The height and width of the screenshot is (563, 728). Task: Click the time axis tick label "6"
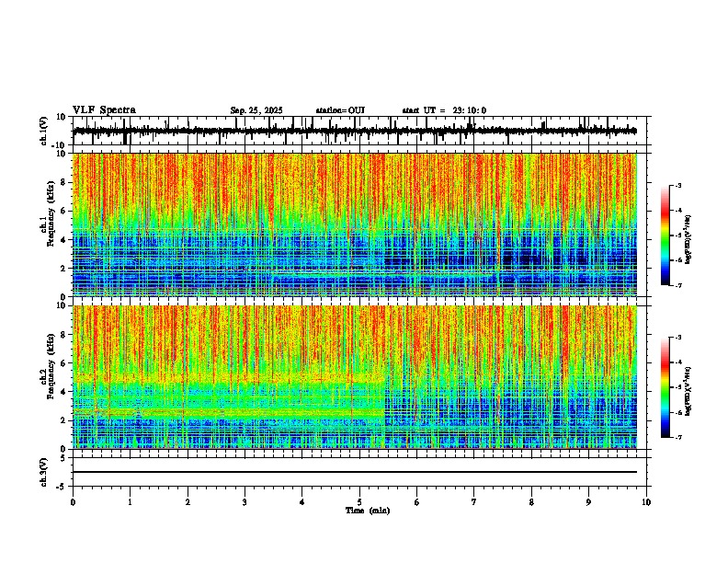[417, 502]
